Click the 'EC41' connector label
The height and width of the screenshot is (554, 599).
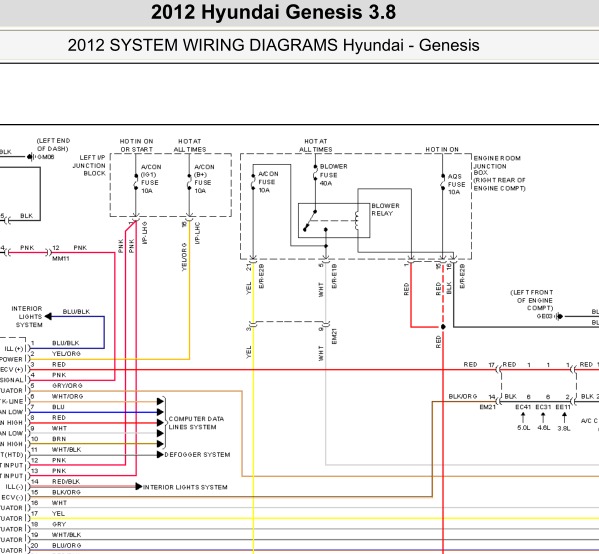pyautogui.click(x=523, y=407)
